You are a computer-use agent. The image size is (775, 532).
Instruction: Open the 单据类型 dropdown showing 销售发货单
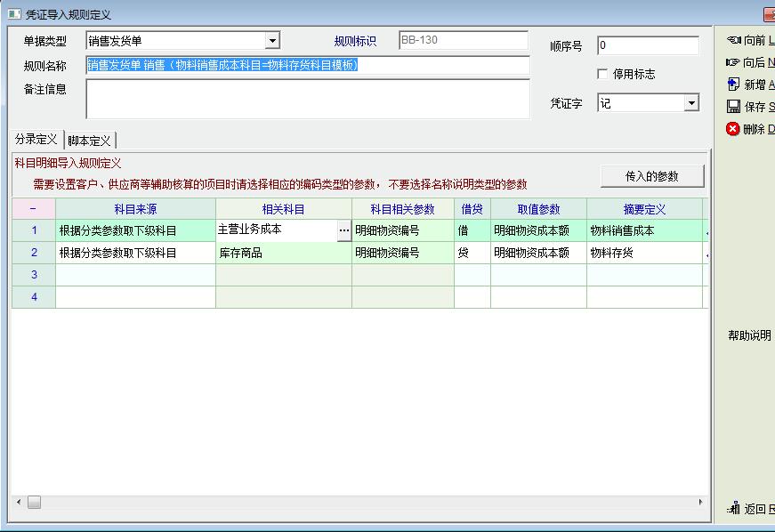(272, 41)
